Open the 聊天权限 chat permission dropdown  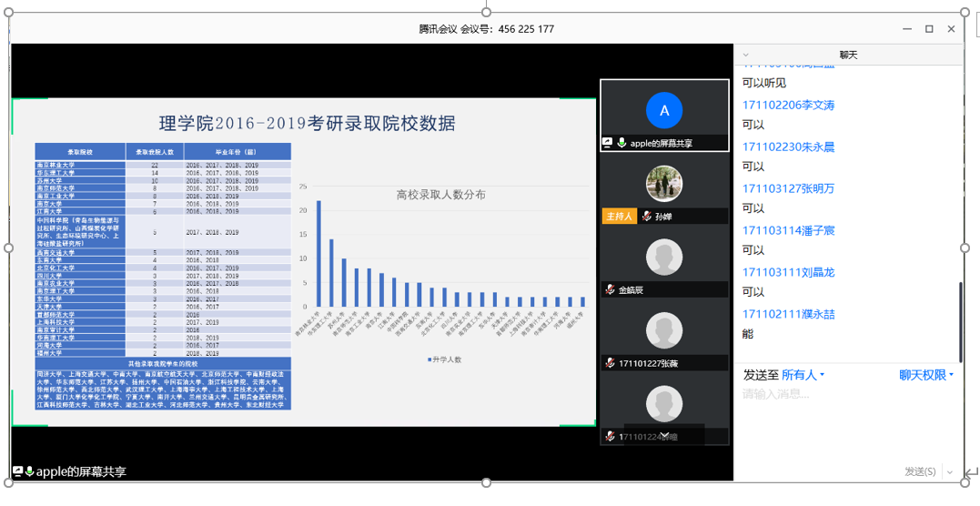point(926,375)
